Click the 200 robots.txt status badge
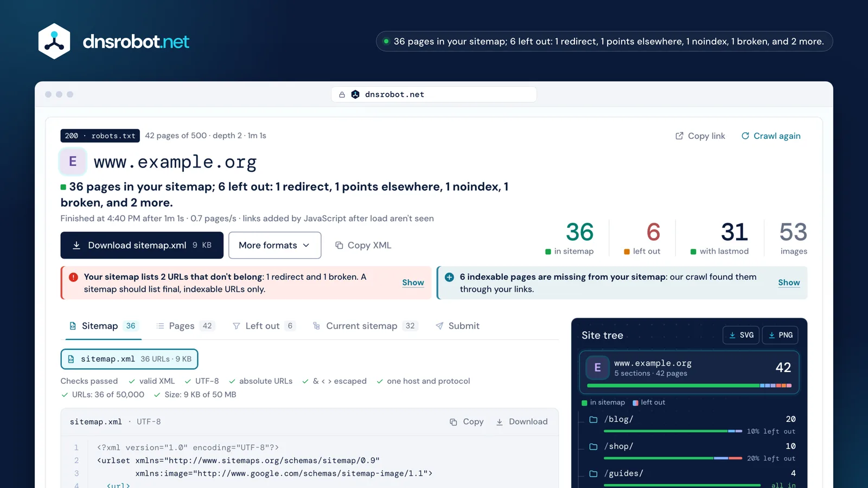This screenshot has width=868, height=488. pyautogui.click(x=100, y=136)
